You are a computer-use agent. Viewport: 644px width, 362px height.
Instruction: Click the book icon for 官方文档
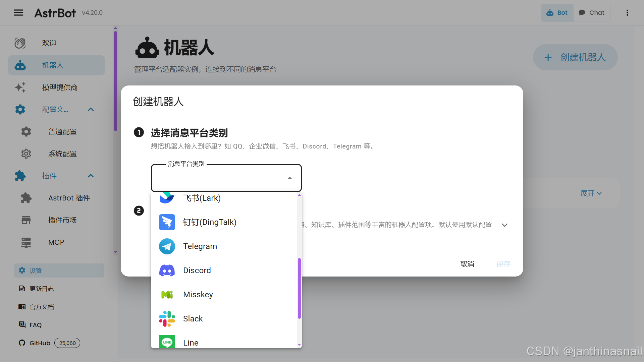pos(22,307)
